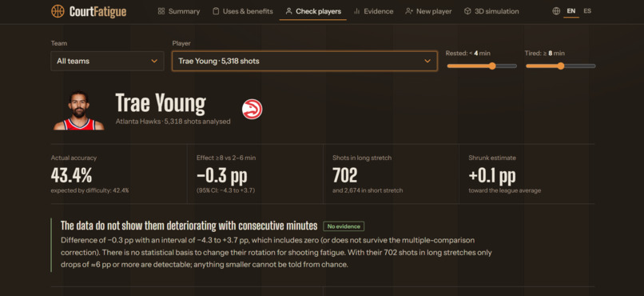Image resolution: width=644 pixels, height=296 pixels.
Task: Click 'Atlanta Hawks · 5,318 shots analysed' subtitle
Action: point(173,122)
